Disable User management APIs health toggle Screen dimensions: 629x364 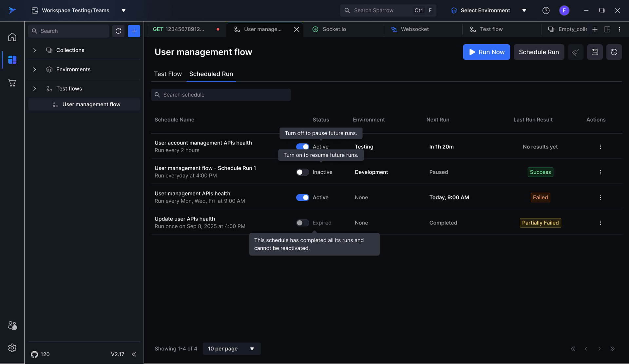(302, 198)
